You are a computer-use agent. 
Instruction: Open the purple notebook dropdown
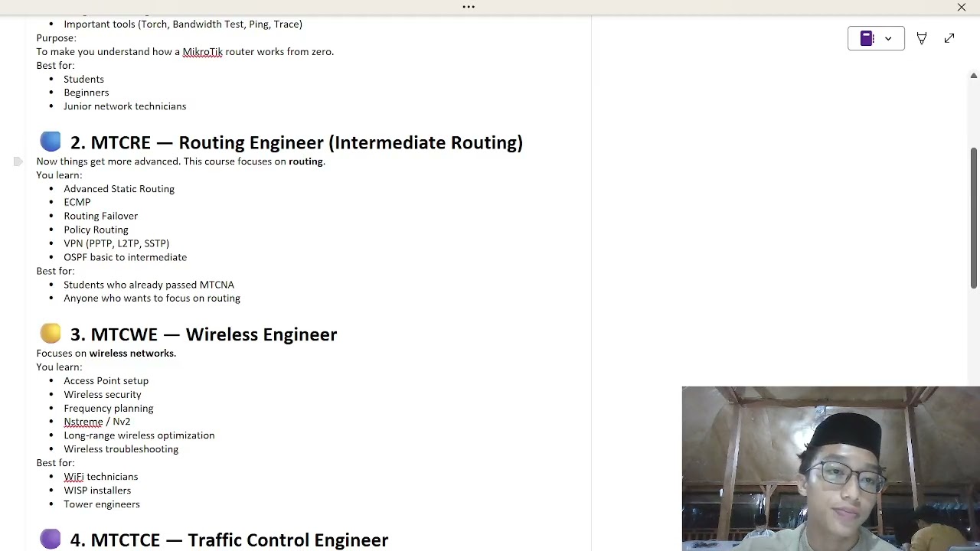[x=876, y=38]
